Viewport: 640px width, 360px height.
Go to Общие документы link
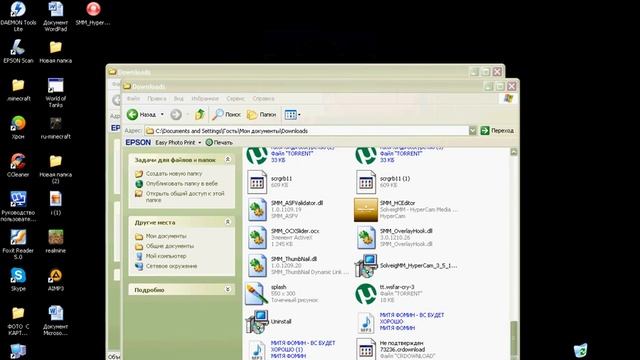[x=170, y=246]
